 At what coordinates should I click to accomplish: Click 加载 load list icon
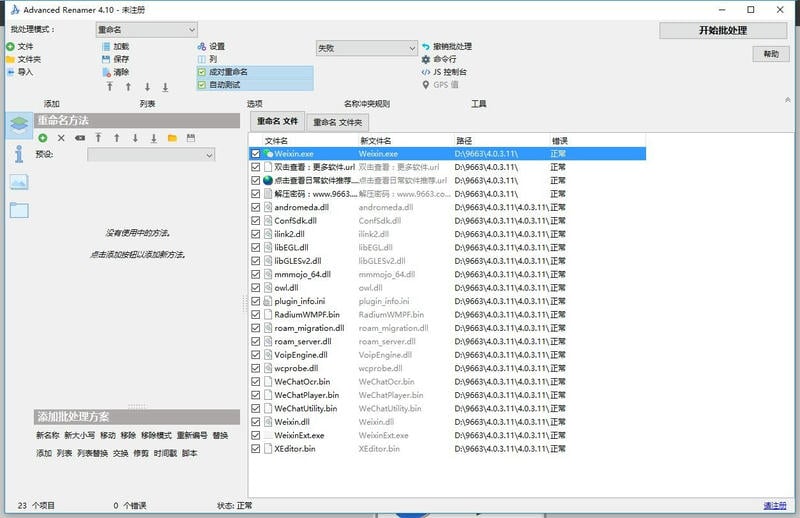click(x=105, y=47)
